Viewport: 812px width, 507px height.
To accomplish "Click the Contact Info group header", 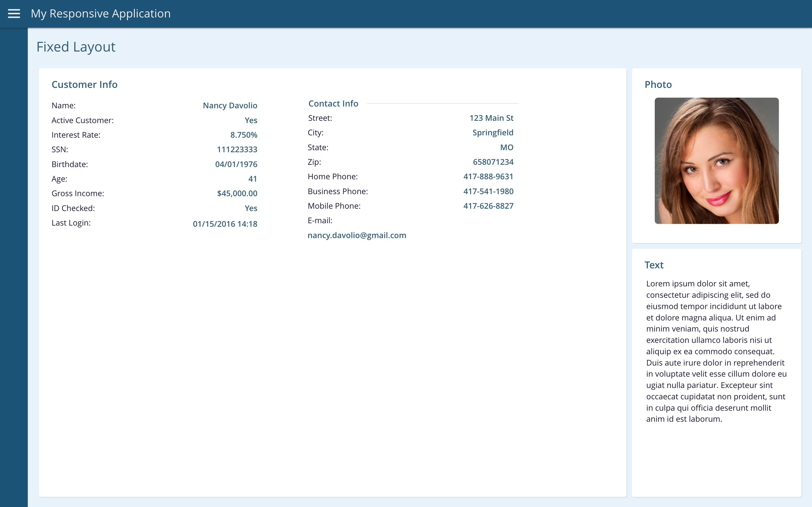I will click(x=333, y=104).
